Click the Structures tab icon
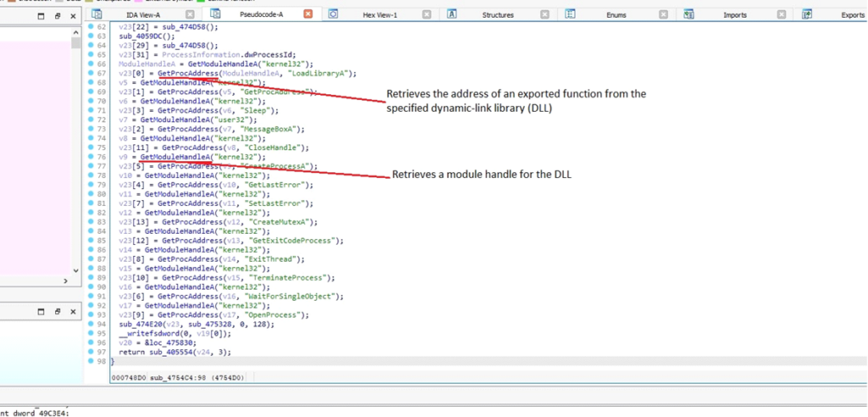This screenshot has width=868, height=417. [453, 14]
